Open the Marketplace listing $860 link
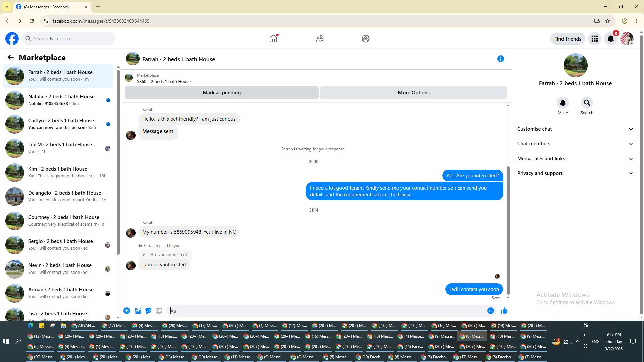644x362 pixels. (x=163, y=81)
